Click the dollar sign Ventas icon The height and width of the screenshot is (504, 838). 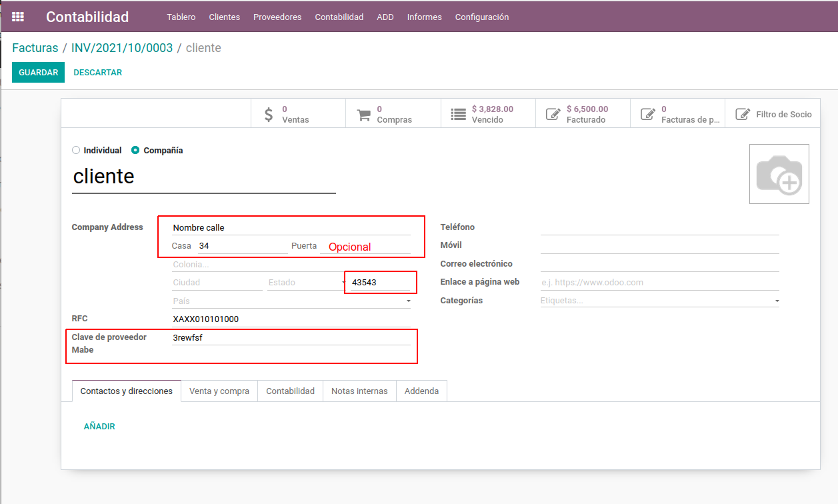pos(269,114)
